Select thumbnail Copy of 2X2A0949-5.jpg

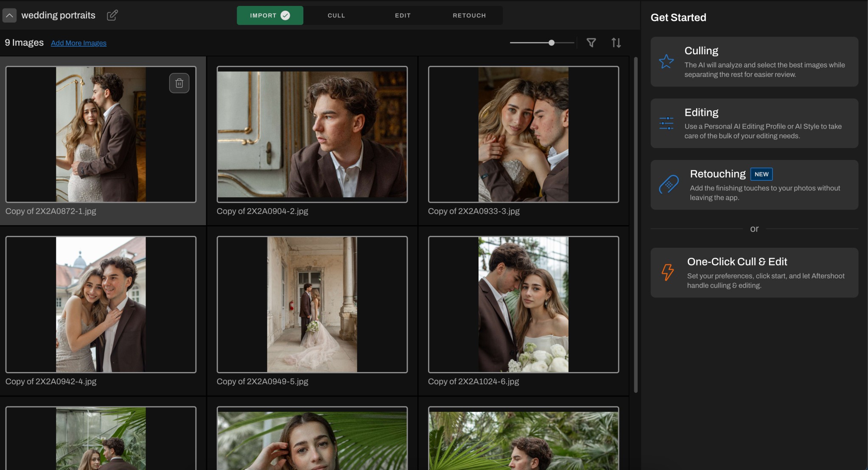pos(312,304)
